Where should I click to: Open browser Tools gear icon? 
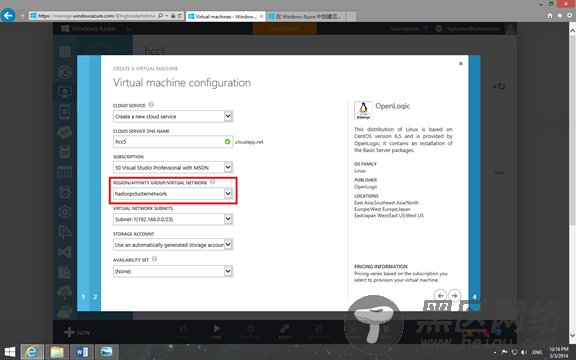point(569,15)
